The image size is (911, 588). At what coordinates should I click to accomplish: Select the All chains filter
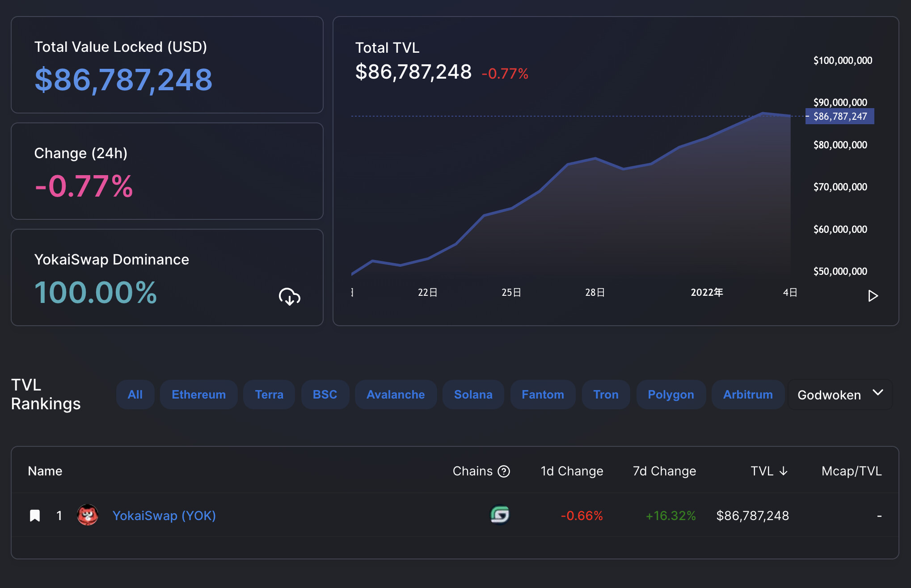[135, 395]
